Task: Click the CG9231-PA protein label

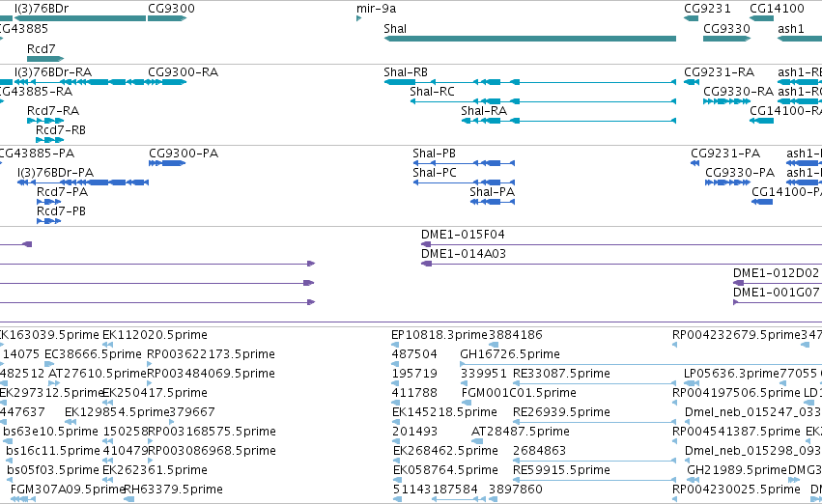Action: (x=725, y=154)
